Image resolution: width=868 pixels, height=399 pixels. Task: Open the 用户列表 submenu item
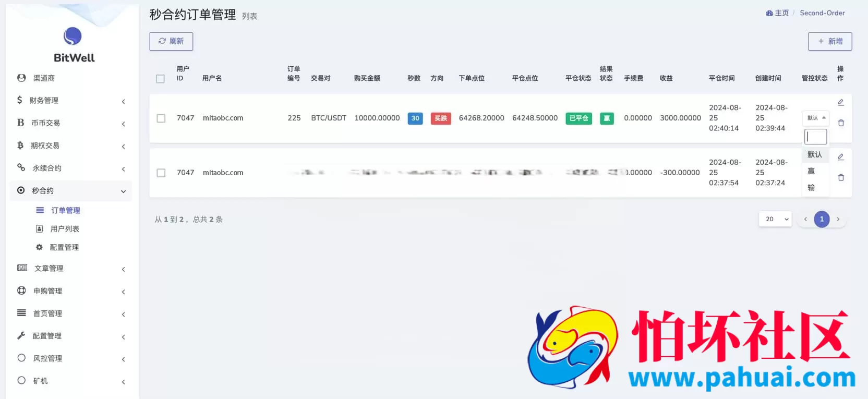[65, 229]
